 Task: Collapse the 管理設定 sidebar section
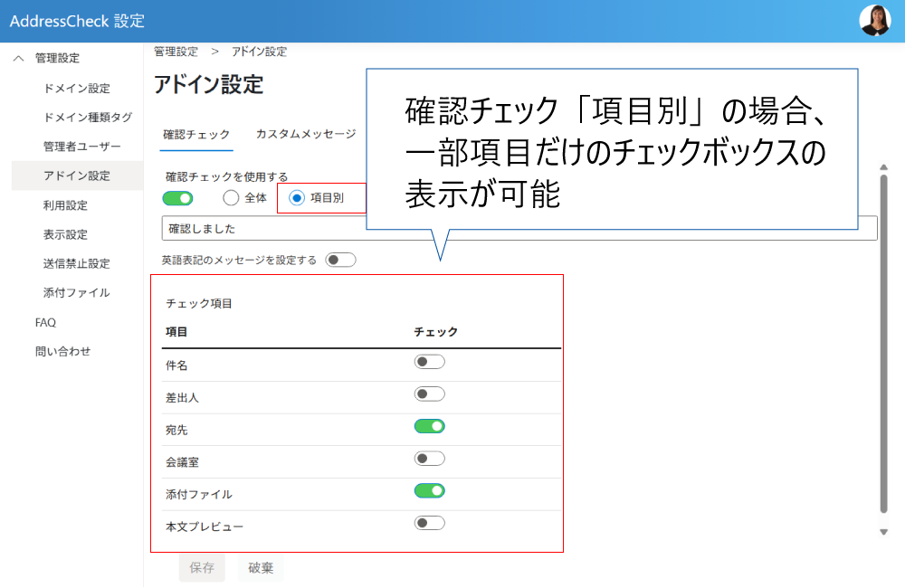click(x=18, y=59)
